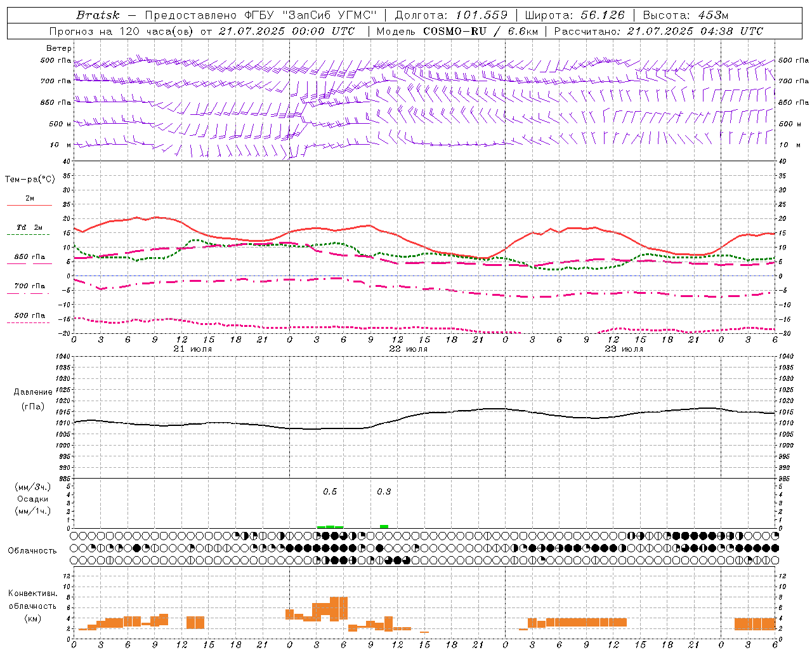Click the Конвективн. label text
This screenshot has width=812, height=650.
33,594
